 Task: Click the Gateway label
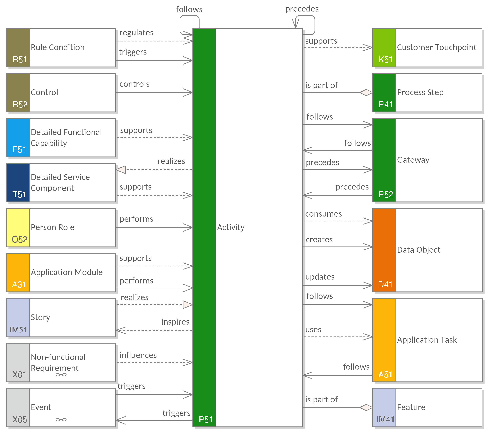coord(413,160)
